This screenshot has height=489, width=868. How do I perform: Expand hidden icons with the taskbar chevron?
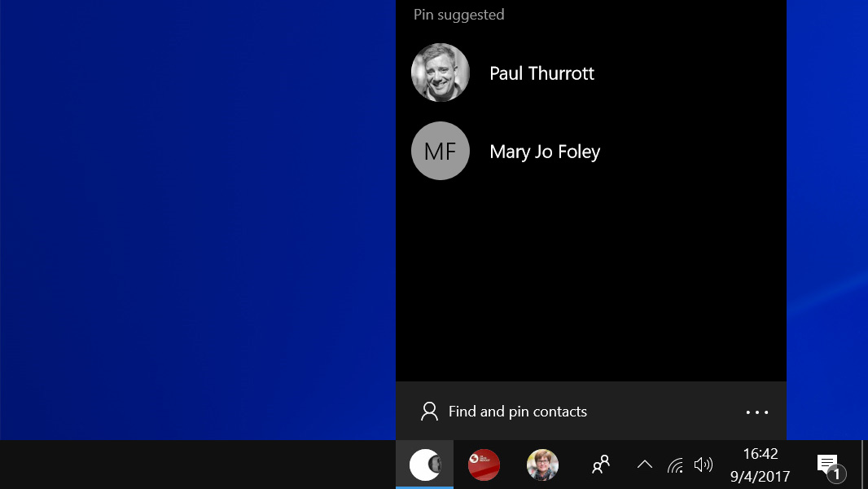click(x=644, y=464)
